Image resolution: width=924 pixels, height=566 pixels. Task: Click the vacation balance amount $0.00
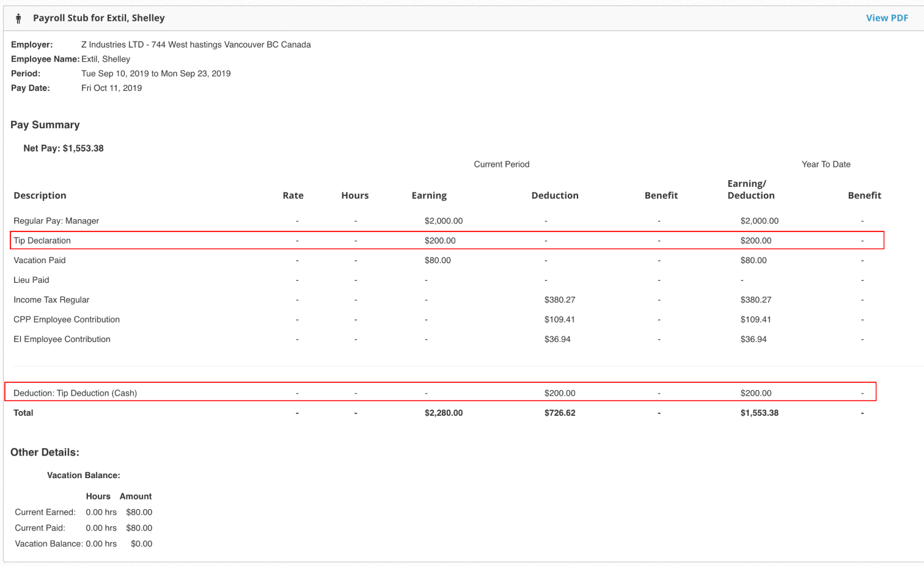point(141,544)
